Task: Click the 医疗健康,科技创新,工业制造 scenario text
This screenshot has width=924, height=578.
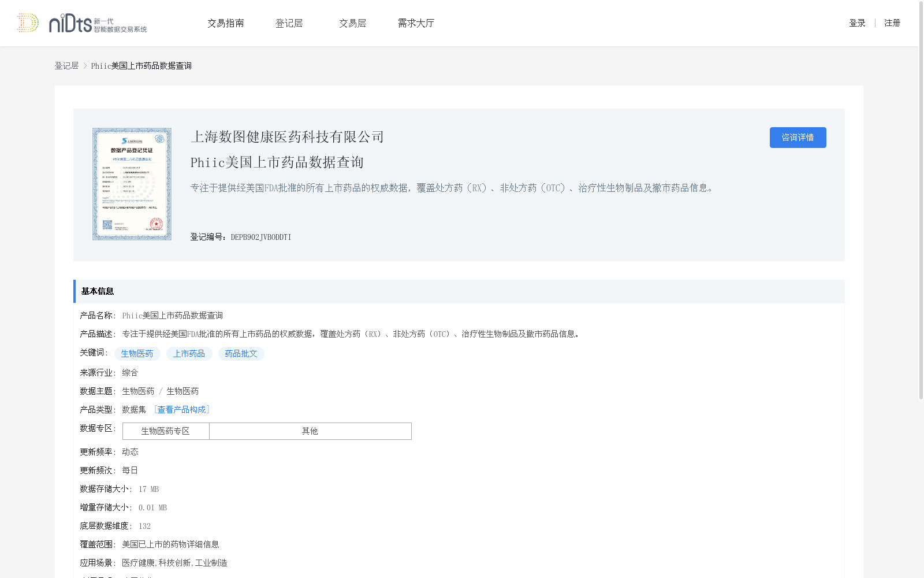Action: coord(174,563)
